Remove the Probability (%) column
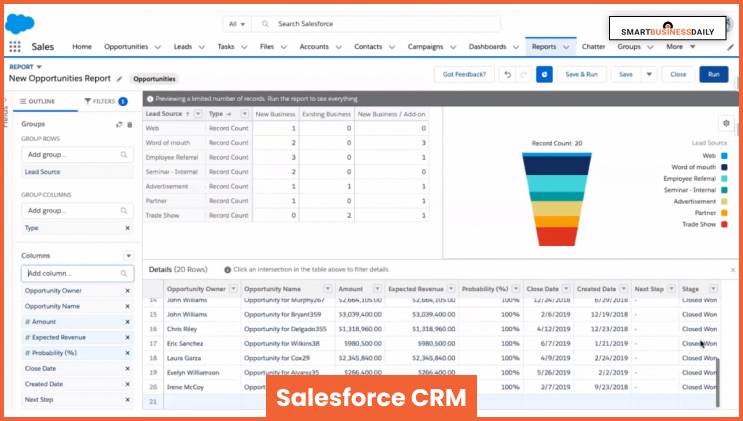743x421 pixels. (x=127, y=353)
